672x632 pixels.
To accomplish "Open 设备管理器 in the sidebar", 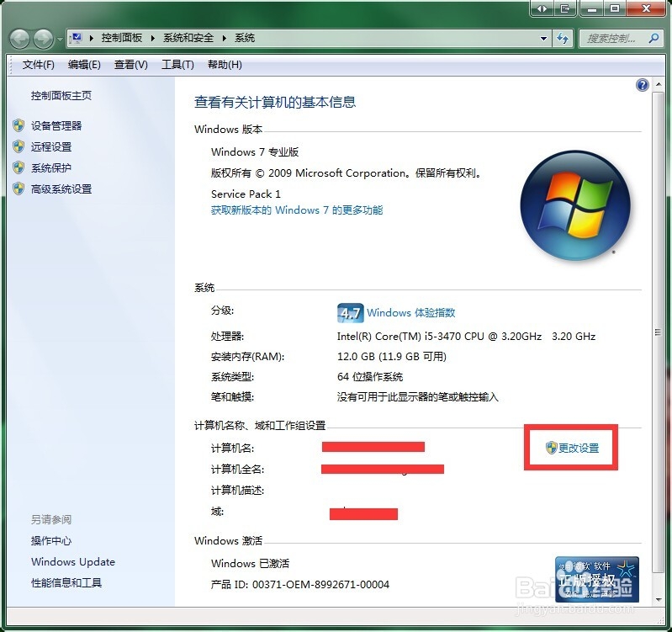I will (x=56, y=125).
